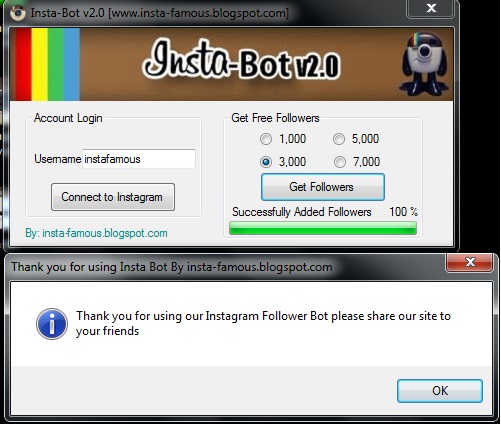Viewport: 501px width, 424px height.
Task: Select the 1,000 followers radio button
Action: tap(266, 139)
